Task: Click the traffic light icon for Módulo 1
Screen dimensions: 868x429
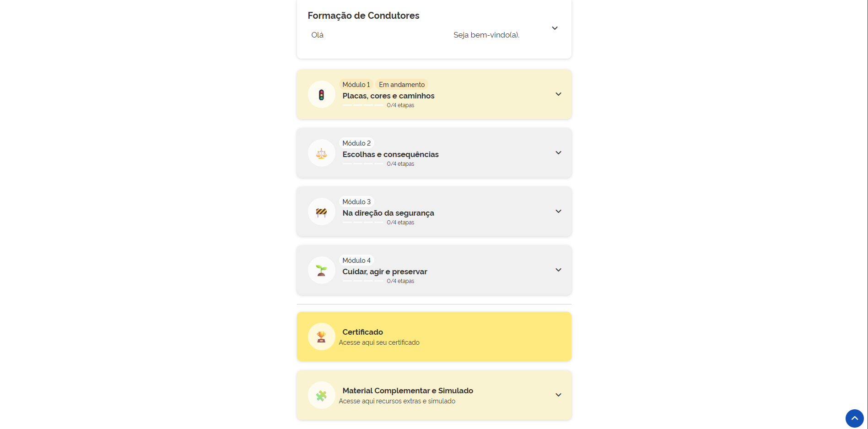Action: 321,95
